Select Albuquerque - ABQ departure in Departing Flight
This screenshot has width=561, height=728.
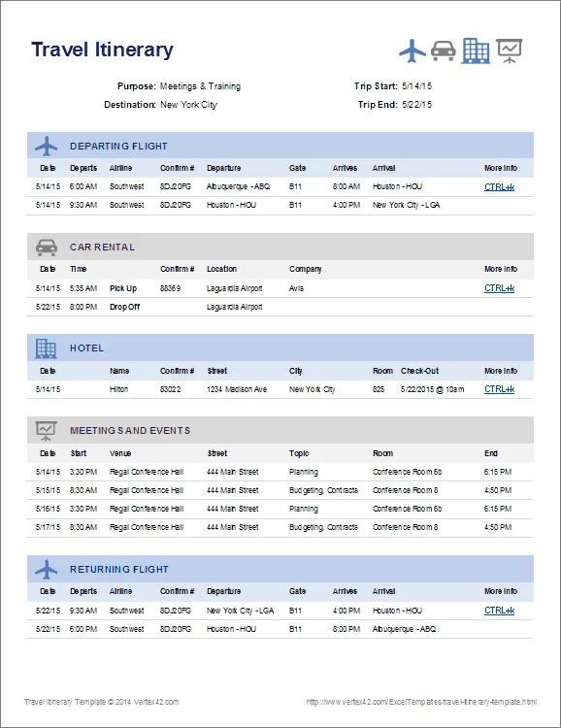(x=238, y=186)
